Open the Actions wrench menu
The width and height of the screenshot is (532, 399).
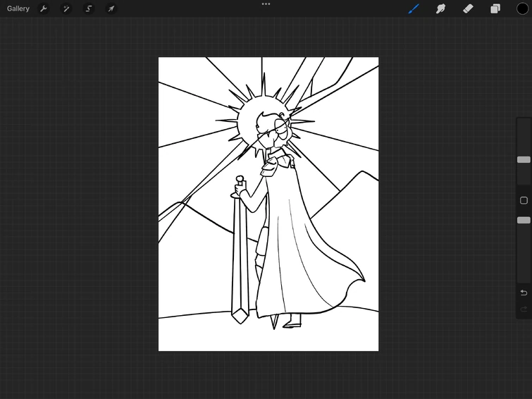[44, 8]
